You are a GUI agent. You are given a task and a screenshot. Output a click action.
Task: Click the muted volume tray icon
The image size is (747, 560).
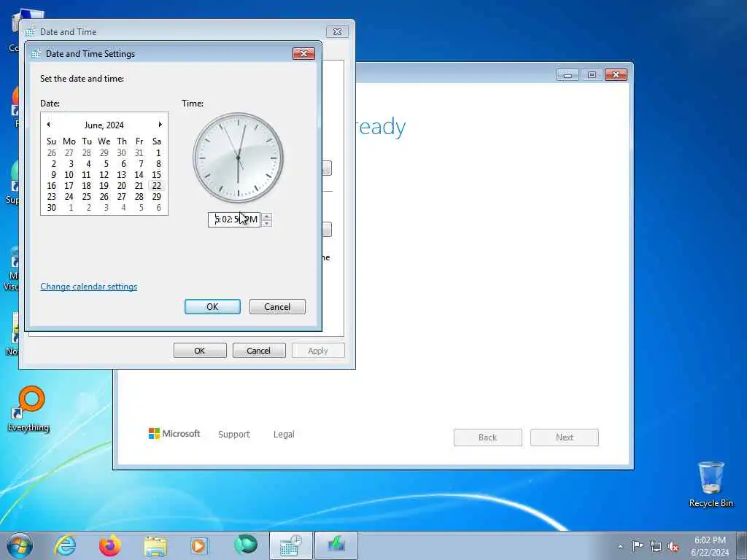click(673, 546)
